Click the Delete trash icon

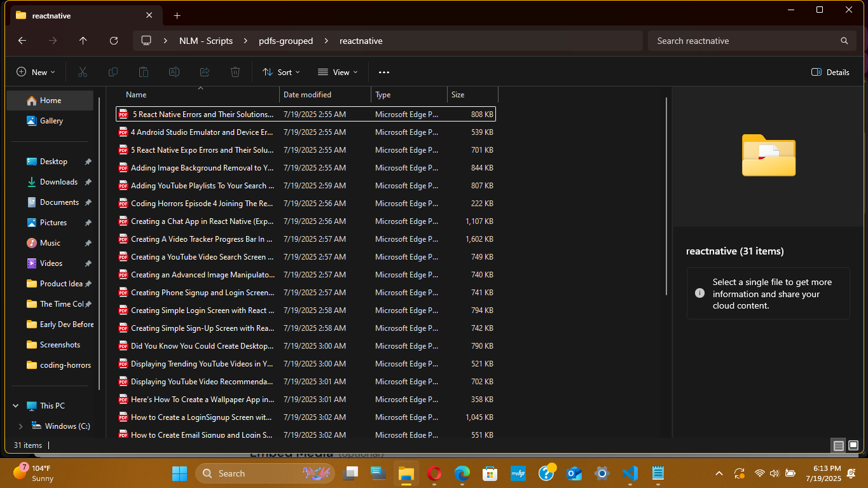[x=235, y=72]
